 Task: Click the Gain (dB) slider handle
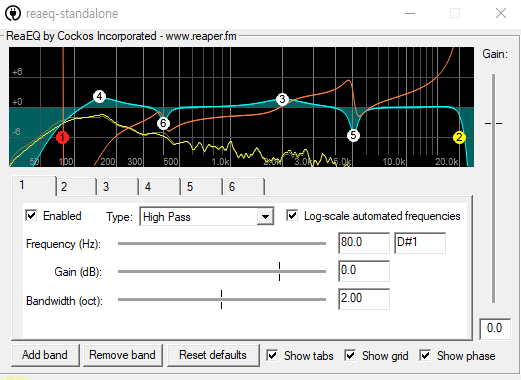(279, 271)
